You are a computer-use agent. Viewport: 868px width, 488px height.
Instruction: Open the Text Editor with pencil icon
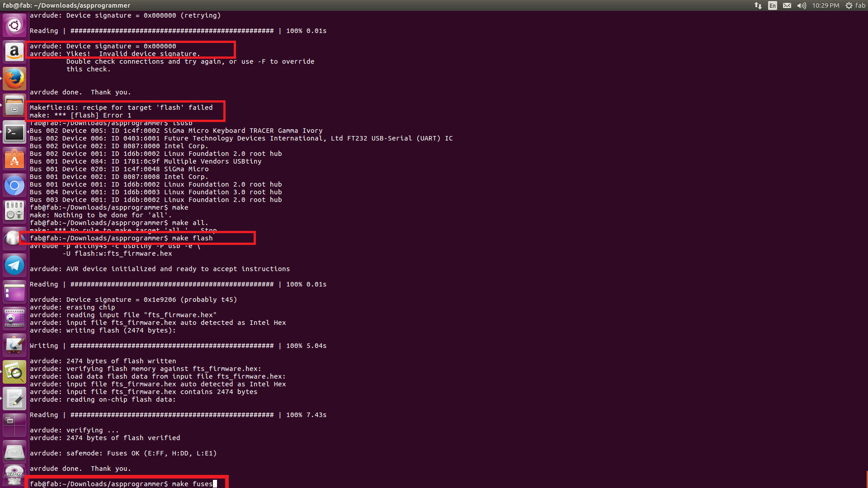pyautogui.click(x=14, y=399)
